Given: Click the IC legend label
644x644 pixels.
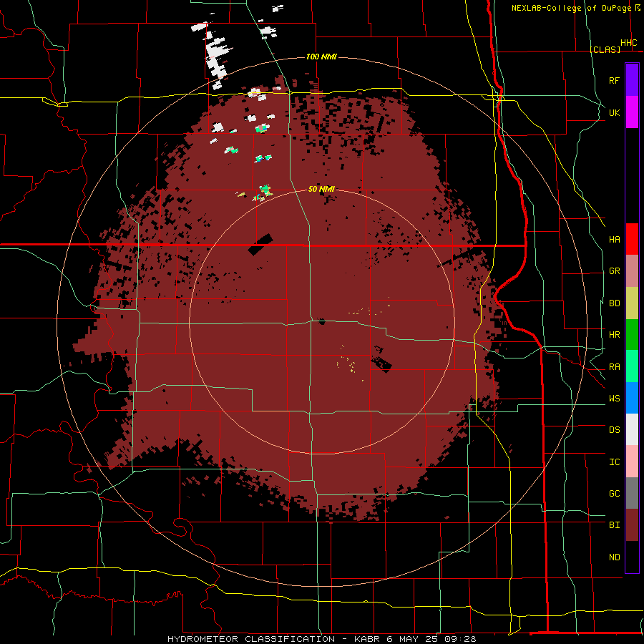Looking at the screenshot, I should click(x=614, y=462).
